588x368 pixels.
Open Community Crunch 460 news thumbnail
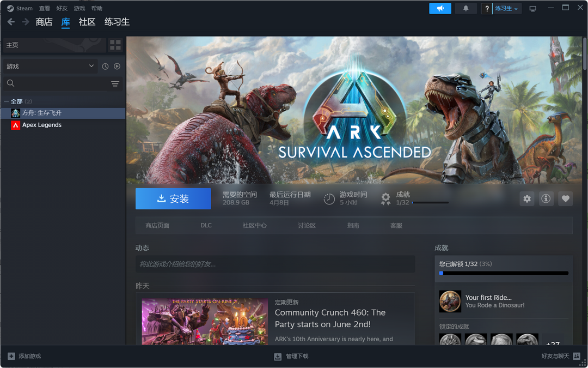205,322
